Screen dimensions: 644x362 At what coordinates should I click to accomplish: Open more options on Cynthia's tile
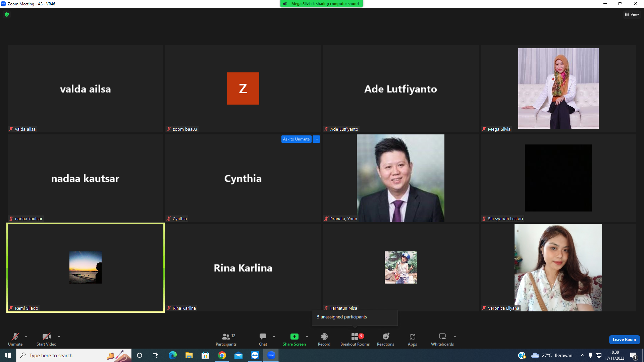coord(316,139)
